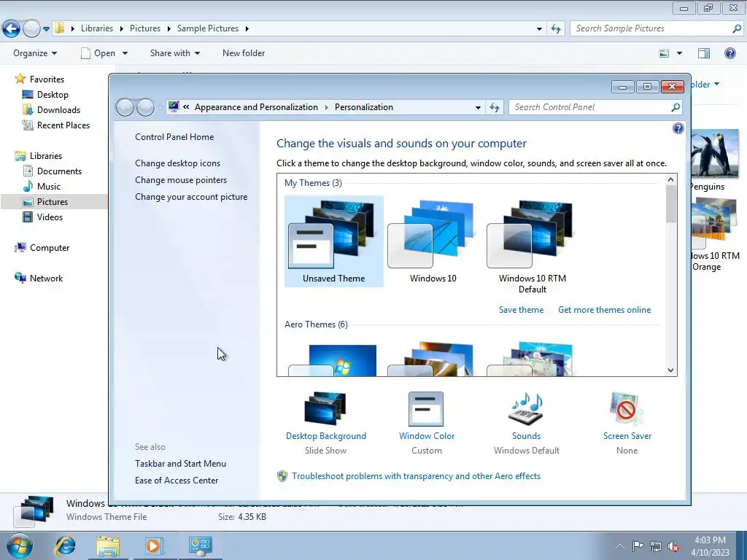Click Change desktop icons link
The width and height of the screenshot is (747, 560).
click(x=178, y=163)
